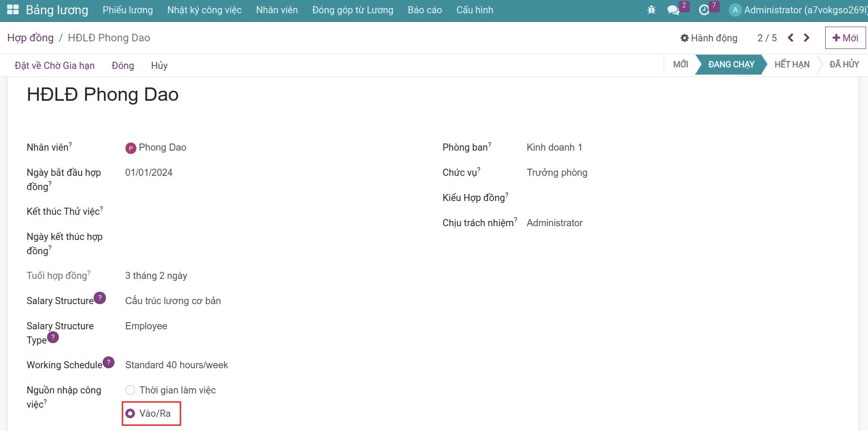Viewport: 868px width, 431px height.
Task: Click the Hủy button
Action: click(159, 66)
